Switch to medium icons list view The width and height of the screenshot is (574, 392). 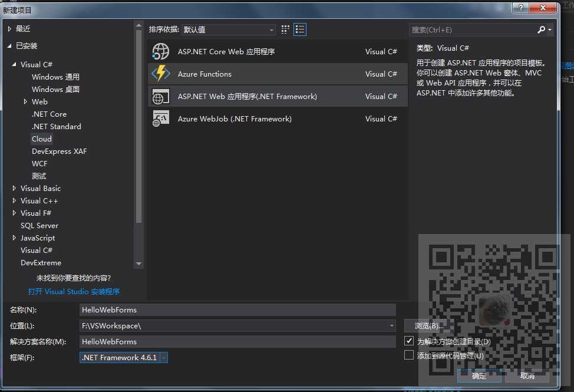coord(300,29)
